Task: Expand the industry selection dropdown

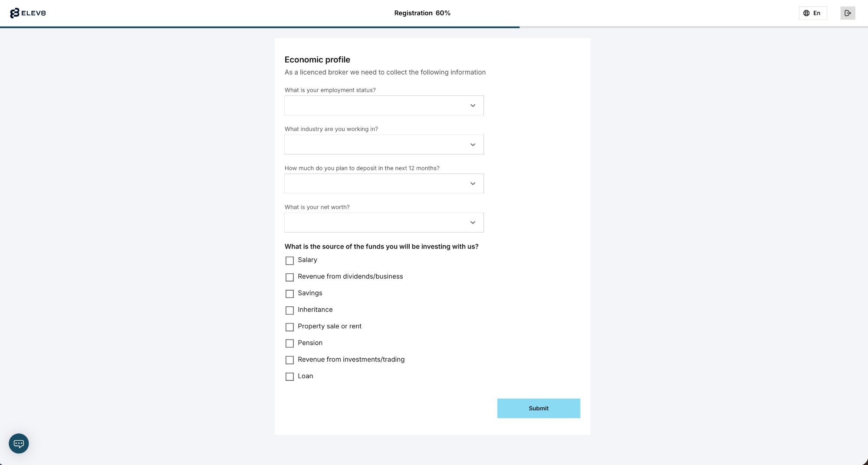Action: [x=384, y=144]
